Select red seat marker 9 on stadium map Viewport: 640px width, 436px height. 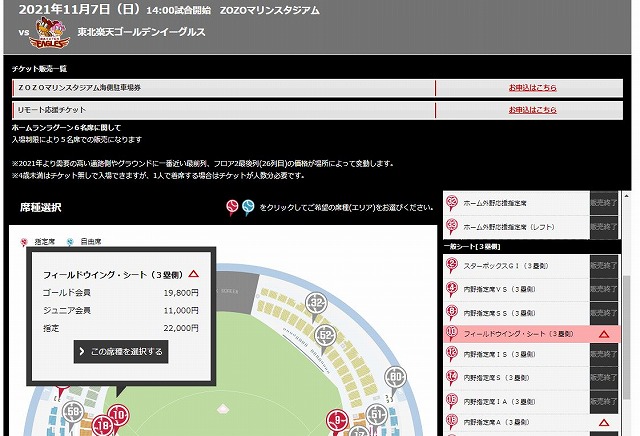tap(337, 421)
